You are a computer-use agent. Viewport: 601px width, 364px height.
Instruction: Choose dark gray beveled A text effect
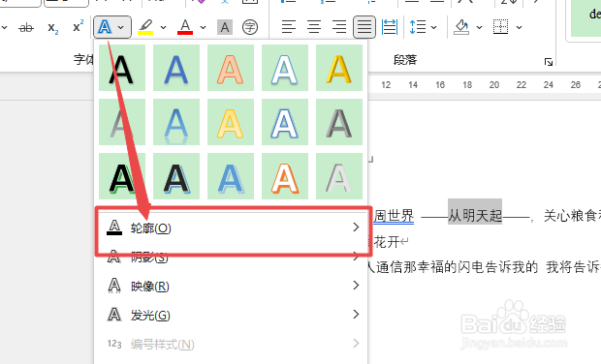(x=339, y=122)
